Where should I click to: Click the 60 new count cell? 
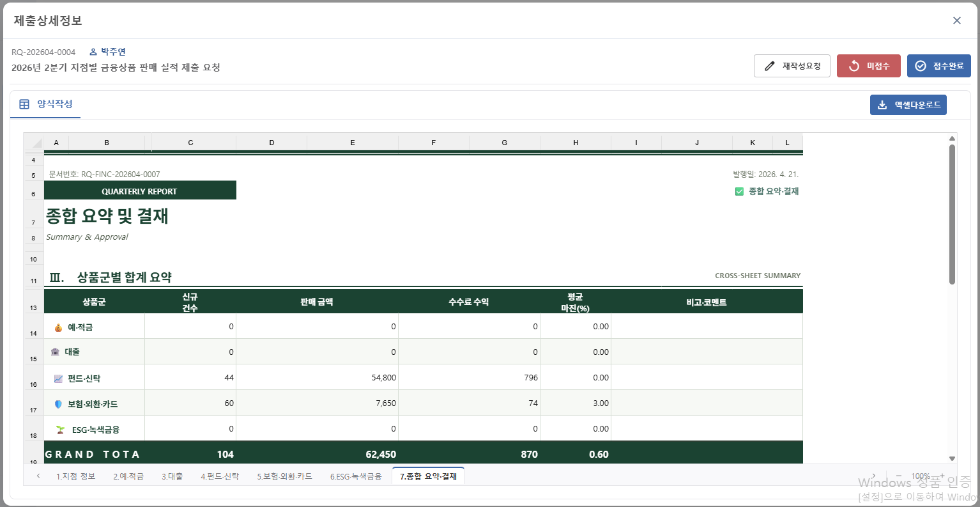click(x=190, y=403)
